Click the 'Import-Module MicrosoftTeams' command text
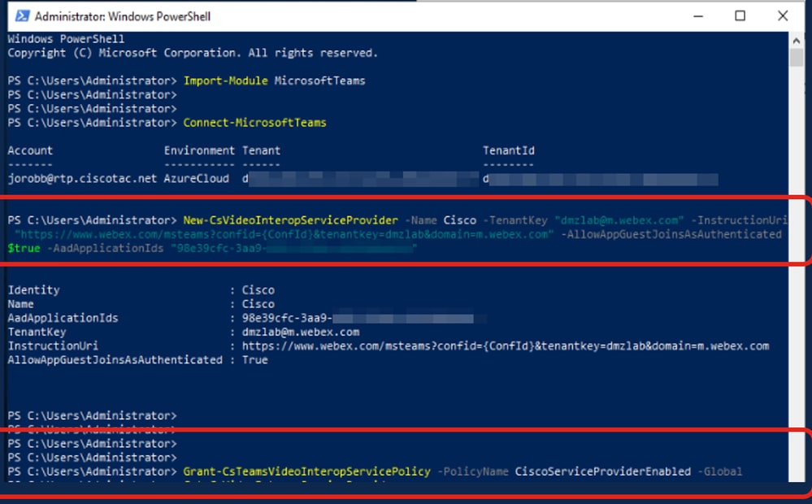Image resolution: width=812 pixels, height=504 pixels. point(275,80)
